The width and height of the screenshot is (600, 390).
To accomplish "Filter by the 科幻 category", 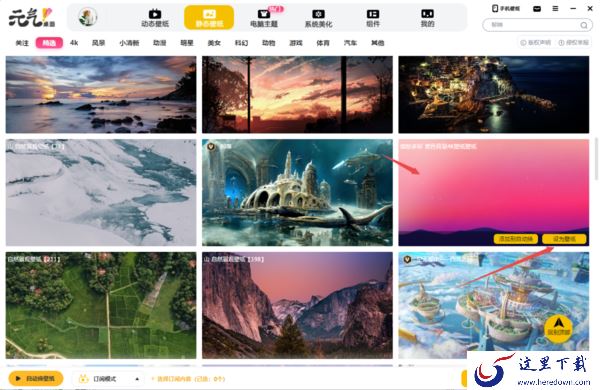I will point(241,43).
